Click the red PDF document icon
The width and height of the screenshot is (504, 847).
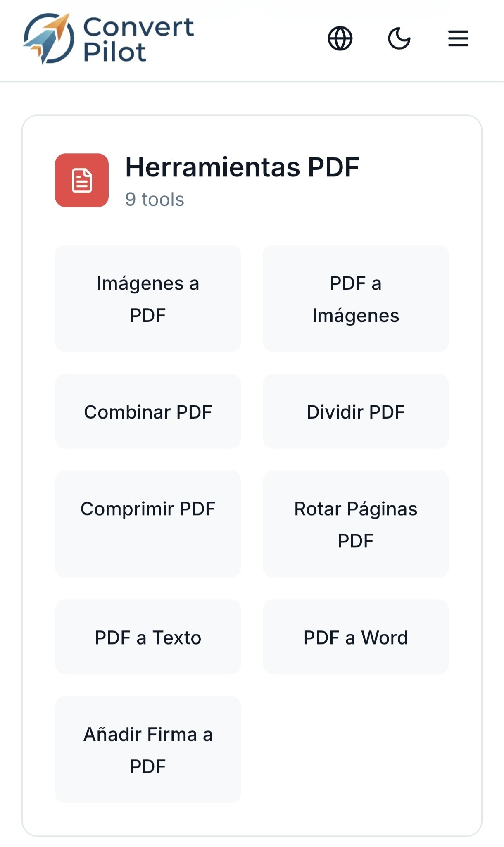click(82, 180)
